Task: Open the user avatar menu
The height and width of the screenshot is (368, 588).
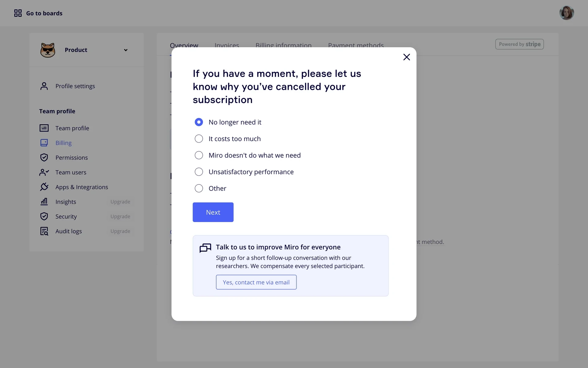Action: (x=567, y=13)
